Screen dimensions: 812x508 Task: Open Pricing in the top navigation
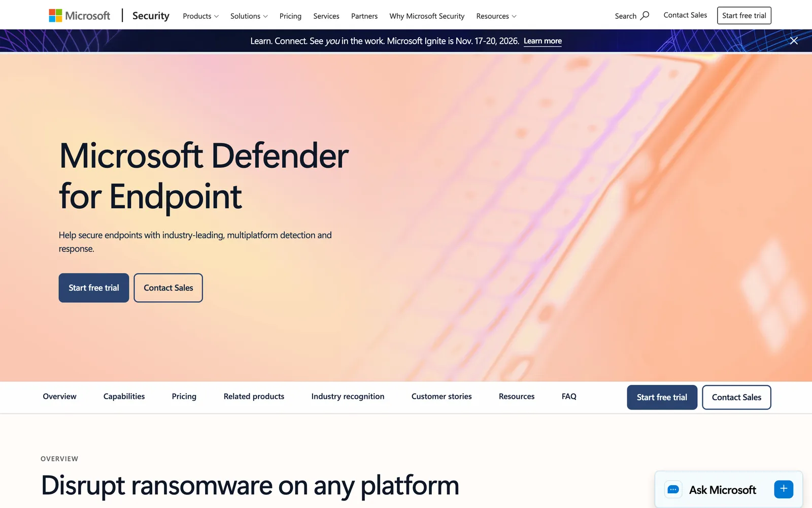click(290, 16)
